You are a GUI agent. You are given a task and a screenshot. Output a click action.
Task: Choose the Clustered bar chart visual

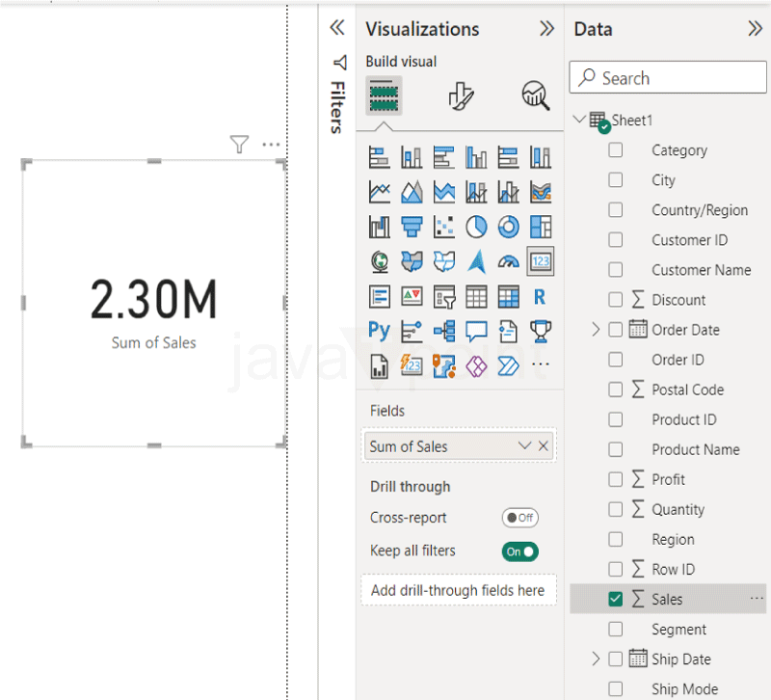[444, 158]
